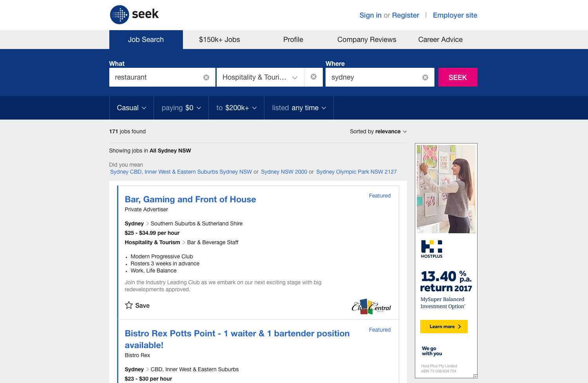Click the Club Central company logo
Image resolution: width=588 pixels, height=383 pixels.
[371, 307]
